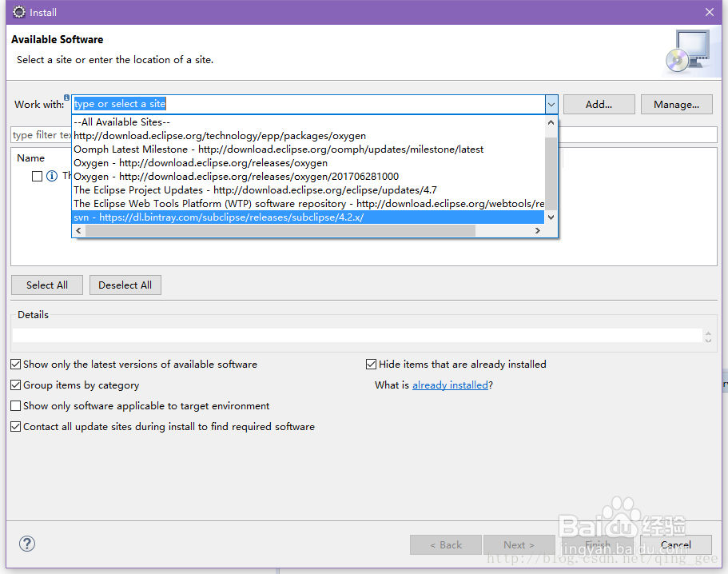Toggle Contact all update sites checkbox
728x574 pixels.
tap(15, 426)
